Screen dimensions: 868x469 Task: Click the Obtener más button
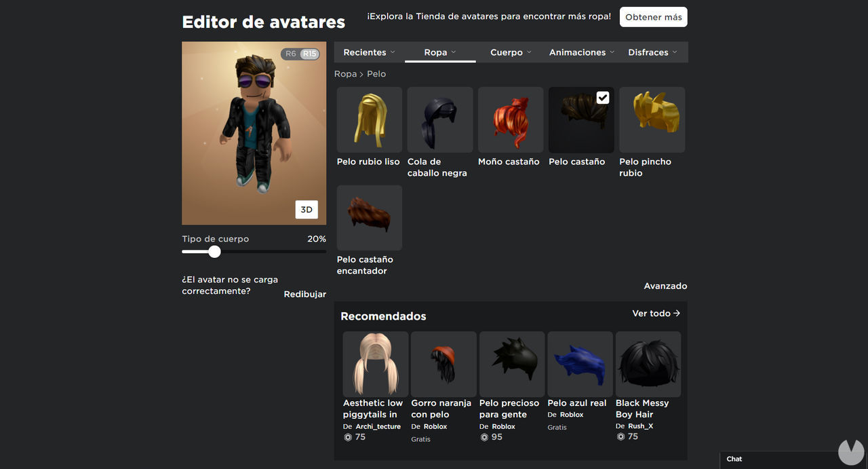[654, 17]
